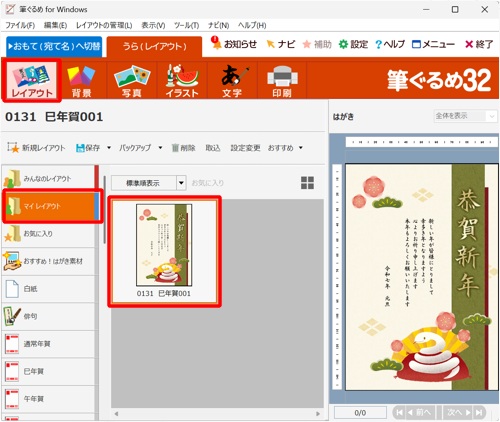Click the おすすめ button
Image resolution: width=500 pixels, height=422 pixels.
tap(281, 148)
